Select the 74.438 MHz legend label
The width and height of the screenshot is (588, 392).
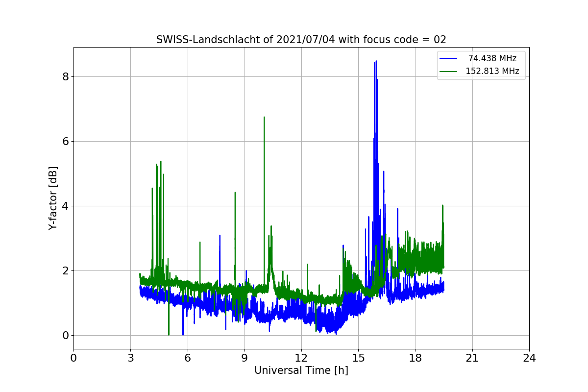tap(492, 58)
